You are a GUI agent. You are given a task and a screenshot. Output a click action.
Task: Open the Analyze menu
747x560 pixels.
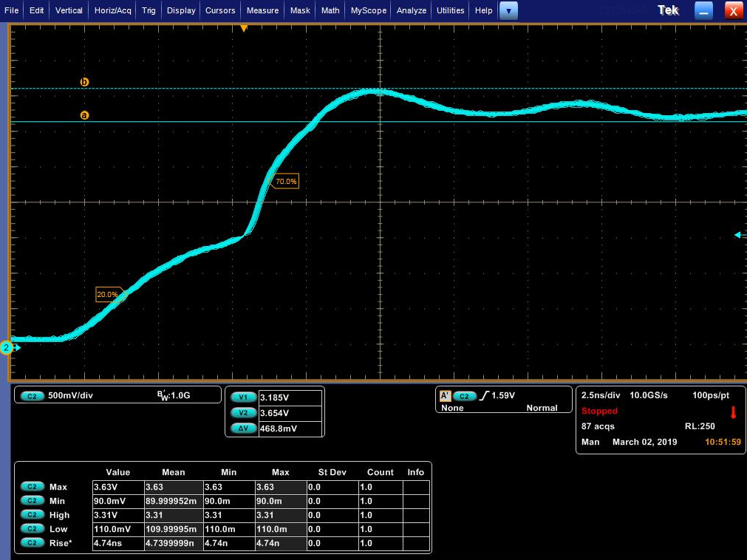[411, 10]
